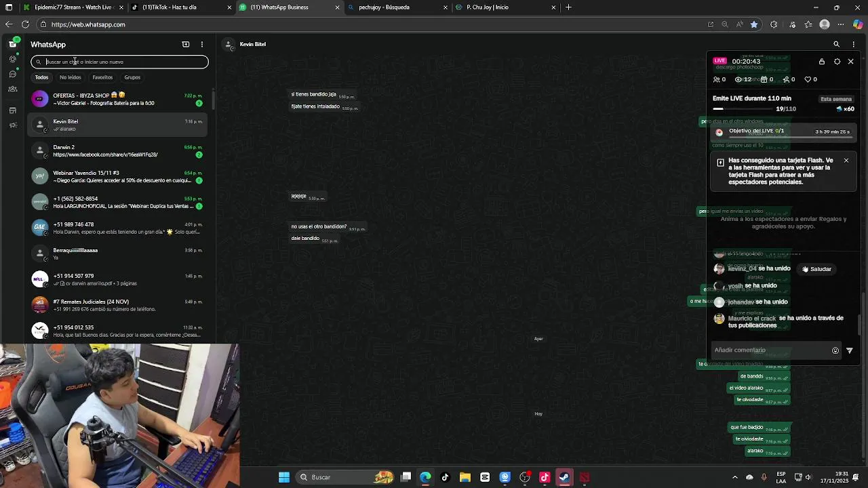
Task: Open Steam from the taskbar
Action: click(x=564, y=477)
